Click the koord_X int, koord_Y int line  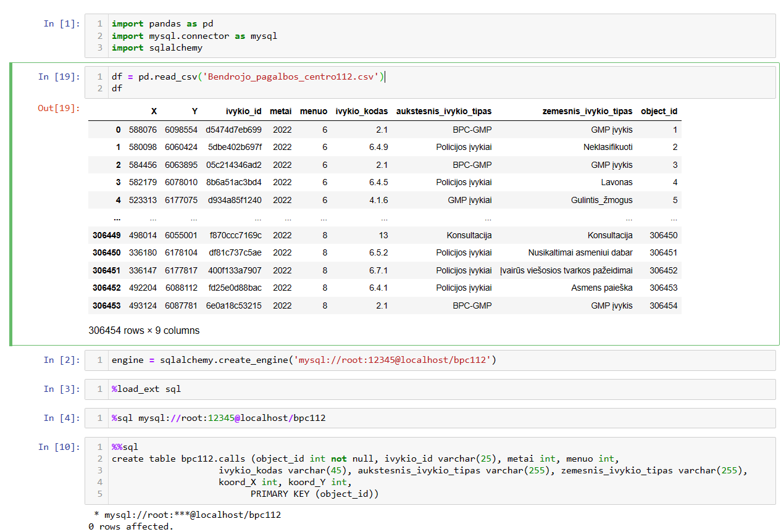point(285,482)
